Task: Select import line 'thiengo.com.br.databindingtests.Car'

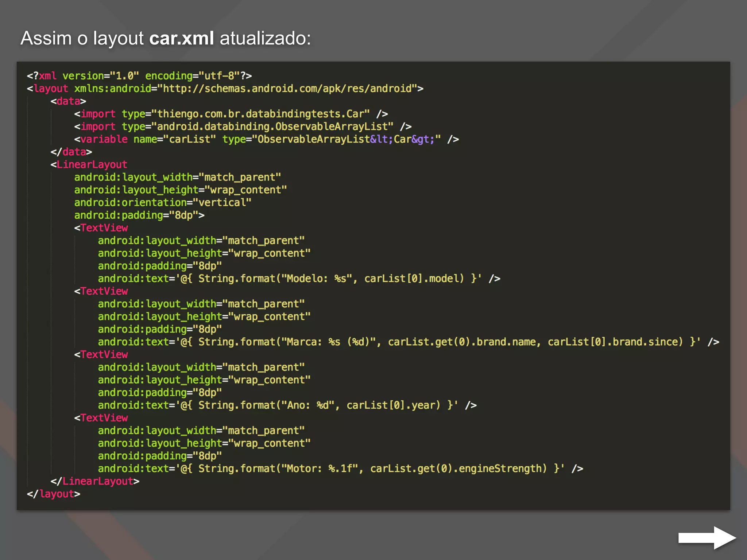Action: point(231,114)
